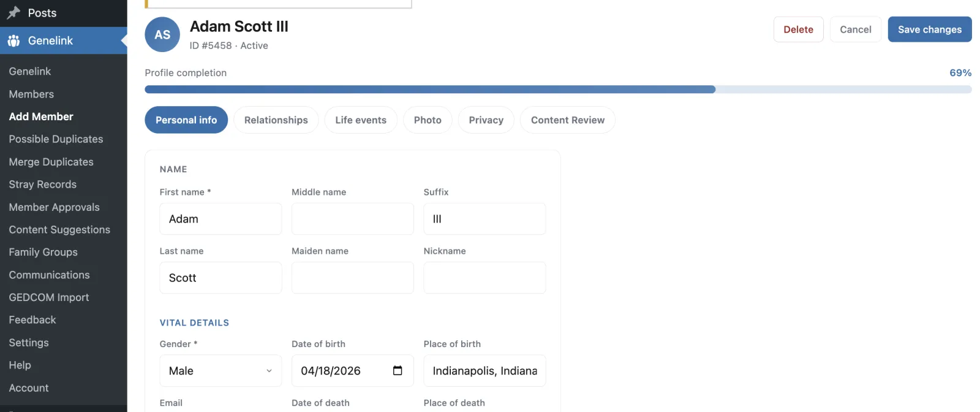The width and height of the screenshot is (980, 412).
Task: Click the Cancel button
Action: 856,29
